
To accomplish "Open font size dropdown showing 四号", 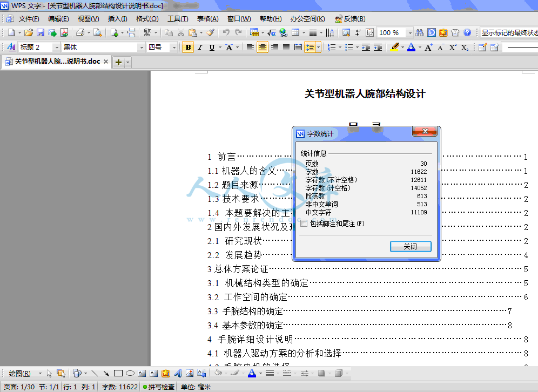I will [x=174, y=48].
